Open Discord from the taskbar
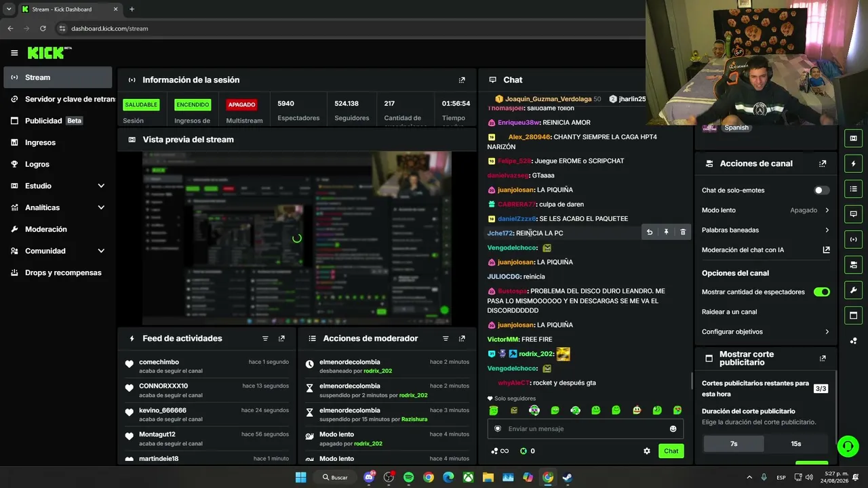 coord(369,477)
